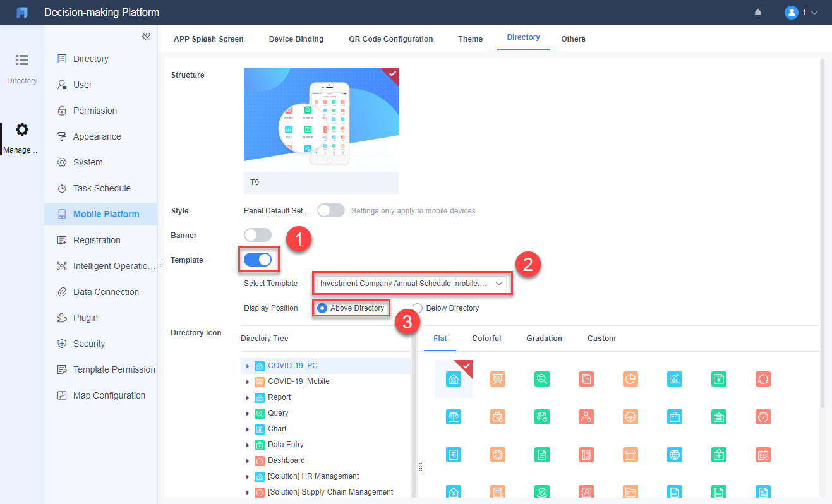
Task: Select the orange storefront icon
Action: click(x=630, y=455)
